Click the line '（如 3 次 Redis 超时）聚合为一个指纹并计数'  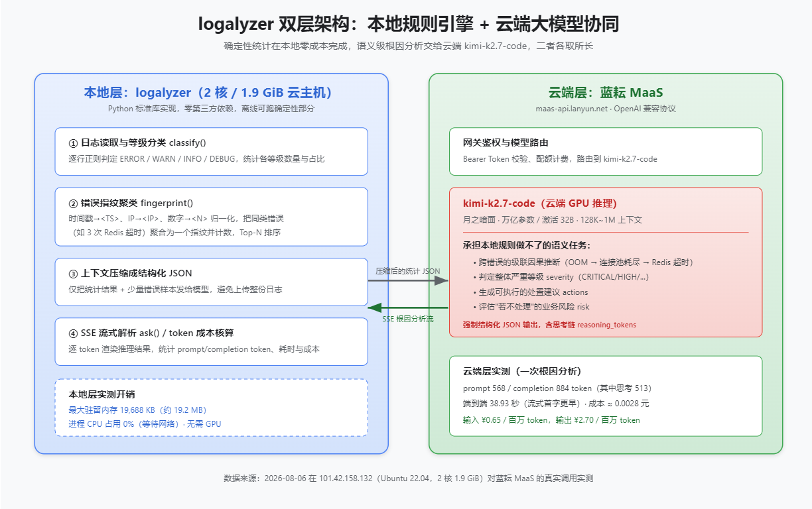click(x=174, y=233)
